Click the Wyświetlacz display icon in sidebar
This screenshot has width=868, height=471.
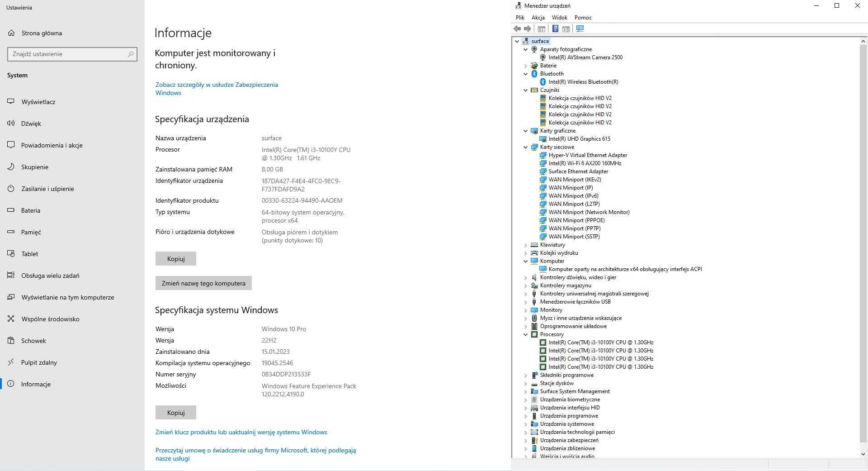click(x=11, y=102)
